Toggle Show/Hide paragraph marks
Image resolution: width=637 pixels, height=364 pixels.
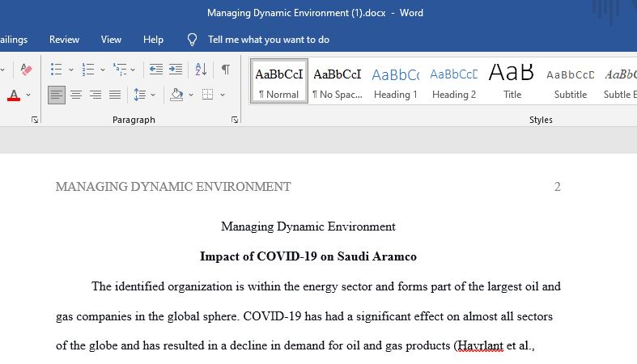[x=226, y=70]
